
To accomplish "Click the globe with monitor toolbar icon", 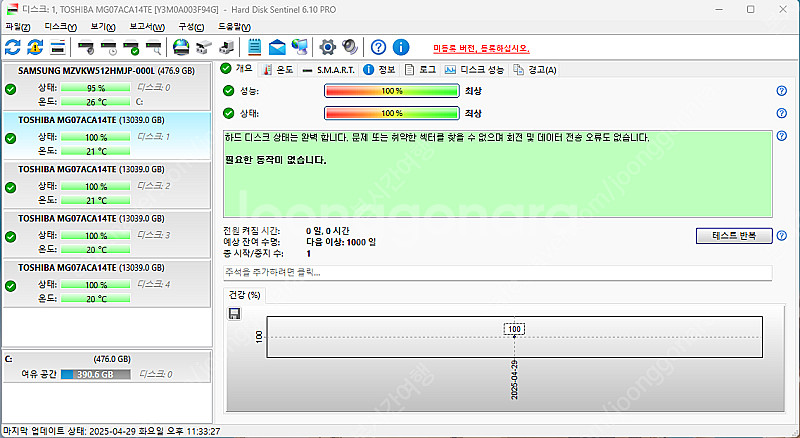I will [299, 47].
